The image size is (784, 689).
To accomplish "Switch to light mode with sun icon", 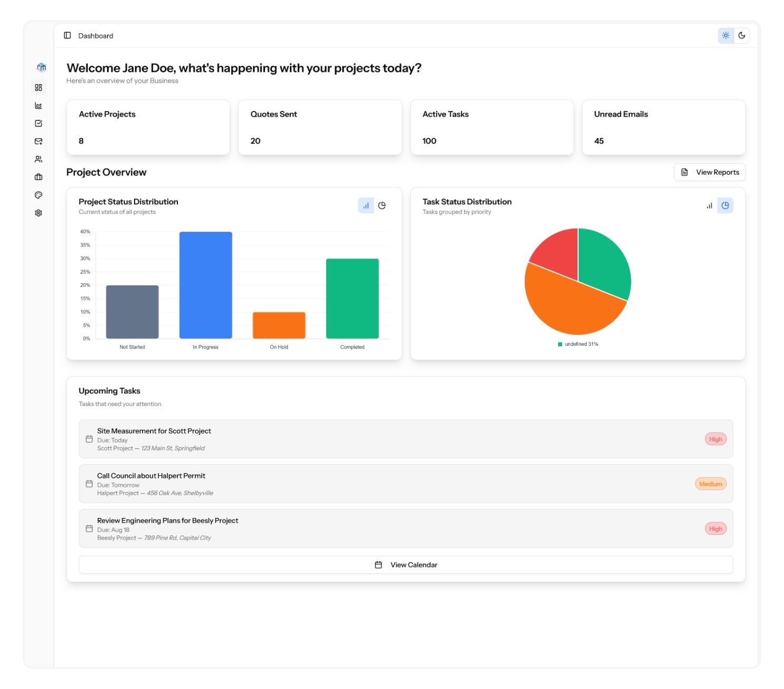I will (726, 35).
